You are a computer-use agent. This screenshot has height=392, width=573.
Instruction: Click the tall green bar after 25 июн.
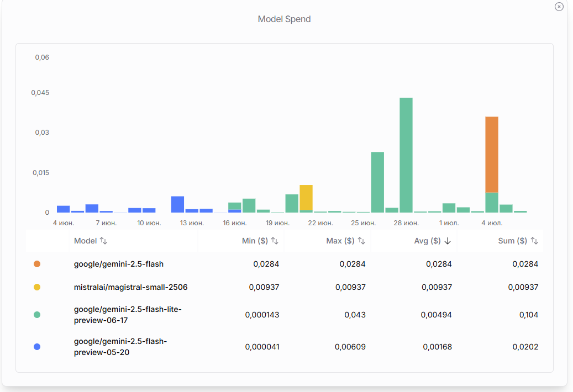[377, 182]
